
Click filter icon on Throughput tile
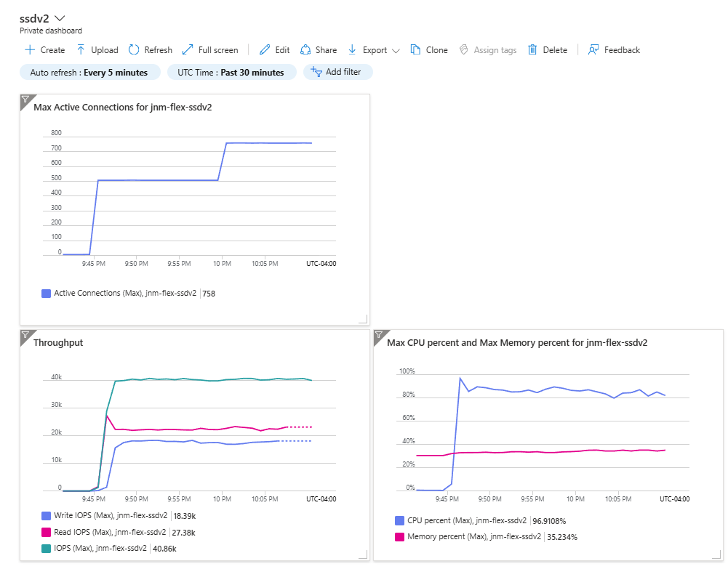[x=25, y=335]
